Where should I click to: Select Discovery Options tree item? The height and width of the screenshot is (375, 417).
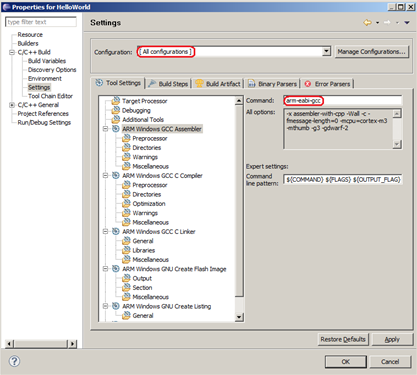pos(52,70)
